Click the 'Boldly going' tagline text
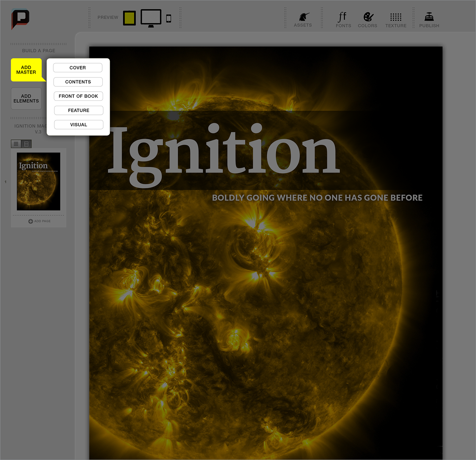The height and width of the screenshot is (460, 476). (x=317, y=198)
